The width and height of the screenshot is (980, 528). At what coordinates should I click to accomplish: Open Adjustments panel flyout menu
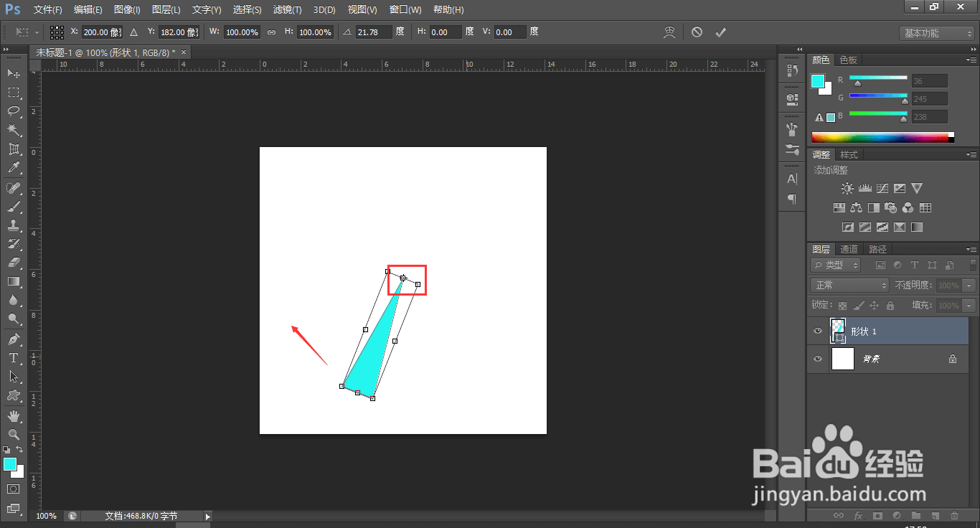pos(970,154)
